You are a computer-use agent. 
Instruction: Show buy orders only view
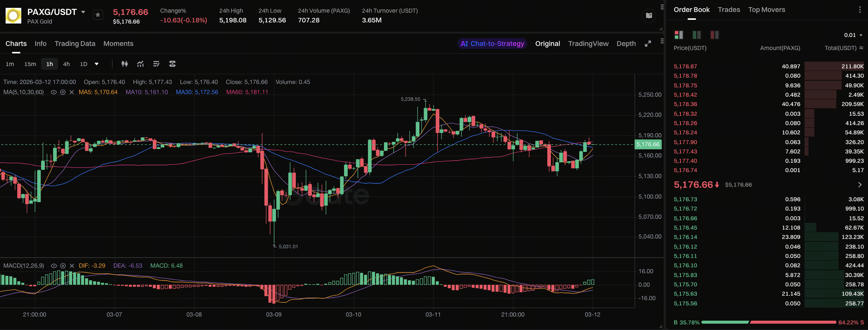(697, 35)
